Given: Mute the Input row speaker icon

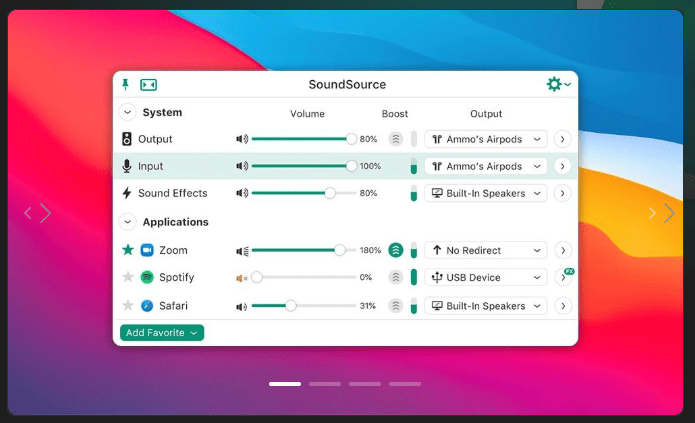Looking at the screenshot, I should pos(242,166).
